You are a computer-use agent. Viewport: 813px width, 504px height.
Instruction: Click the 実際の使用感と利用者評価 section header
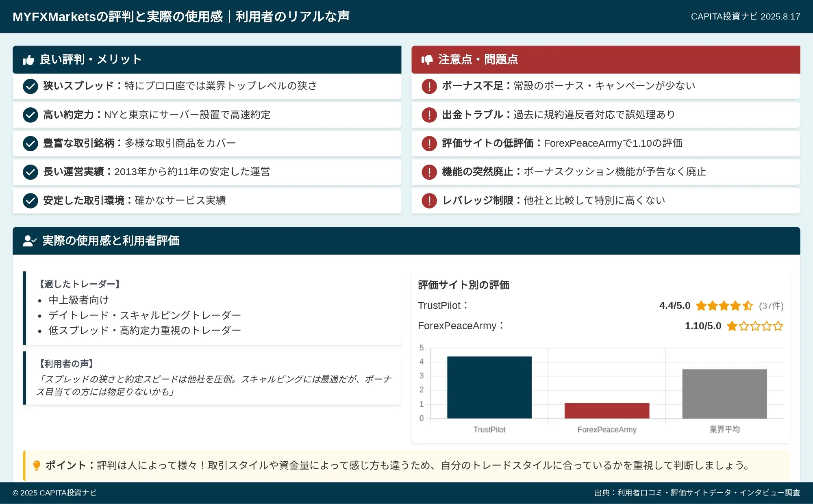coord(406,241)
